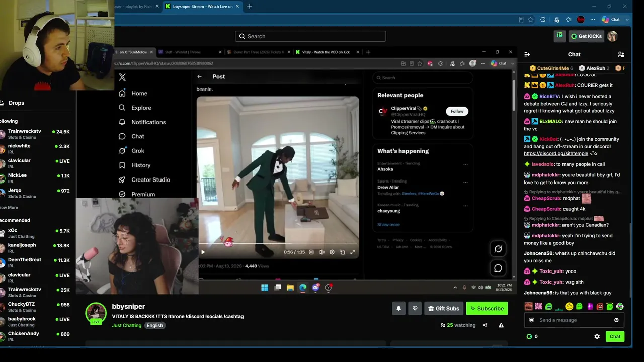Play the X video in the stream
The width and height of the screenshot is (644, 362).
(203, 252)
